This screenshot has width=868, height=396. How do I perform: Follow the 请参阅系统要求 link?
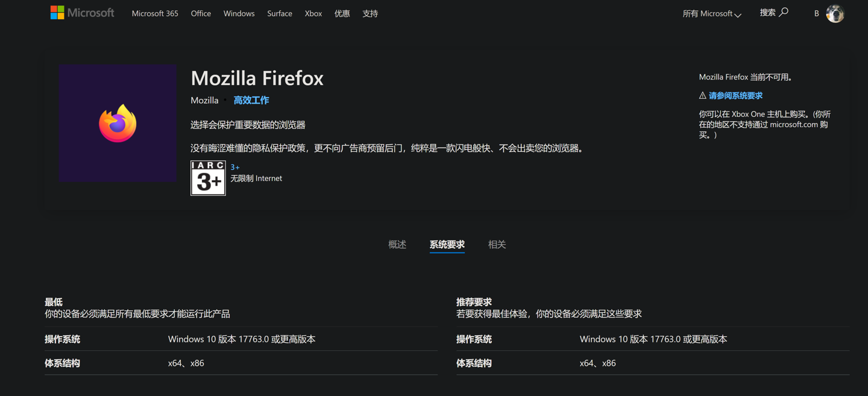[735, 95]
